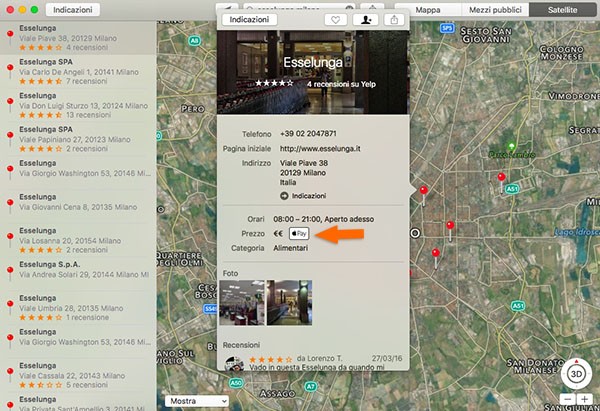600x411 pixels.
Task: Click the address text Viale Piave 38 in the card
Action: tap(304, 163)
